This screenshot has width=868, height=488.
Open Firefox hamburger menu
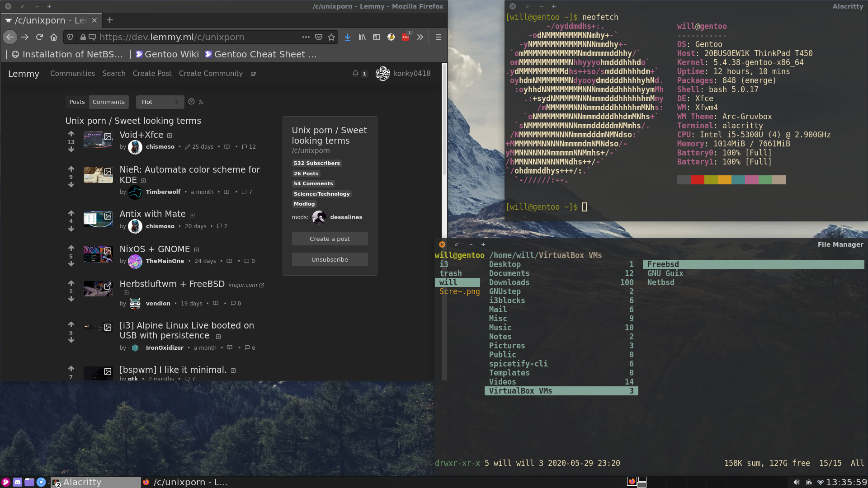click(438, 37)
